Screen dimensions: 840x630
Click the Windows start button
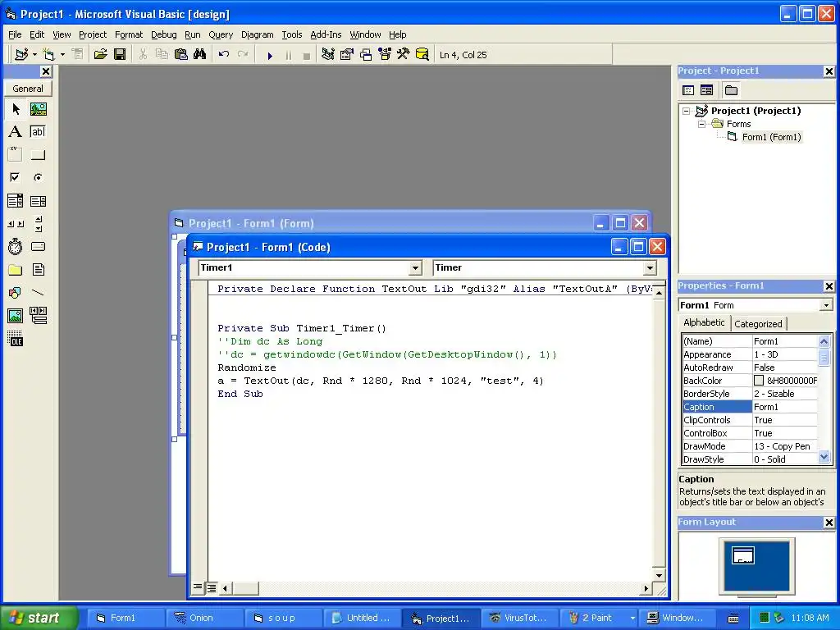click(x=39, y=618)
